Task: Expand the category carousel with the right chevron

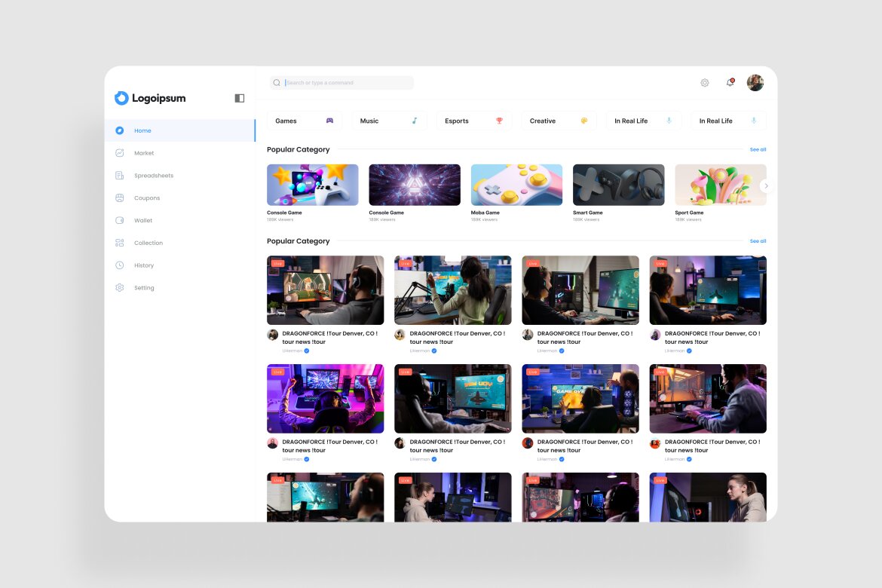Action: coord(766,185)
